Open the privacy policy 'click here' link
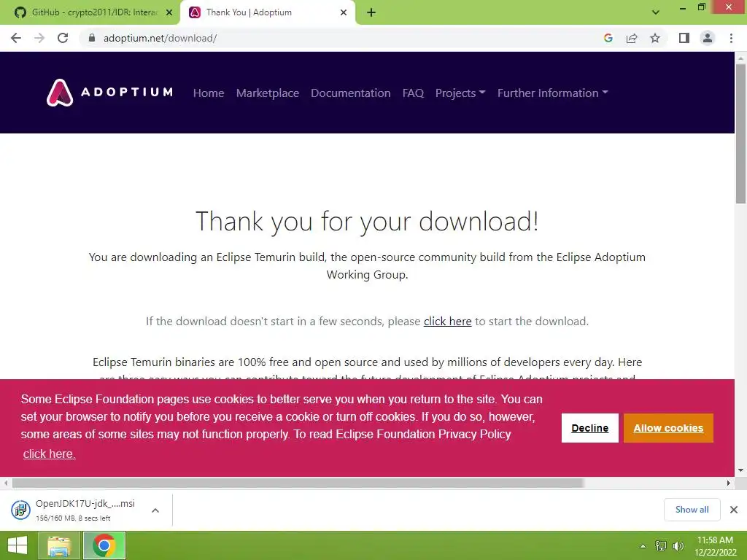The width and height of the screenshot is (747, 560). [49, 454]
